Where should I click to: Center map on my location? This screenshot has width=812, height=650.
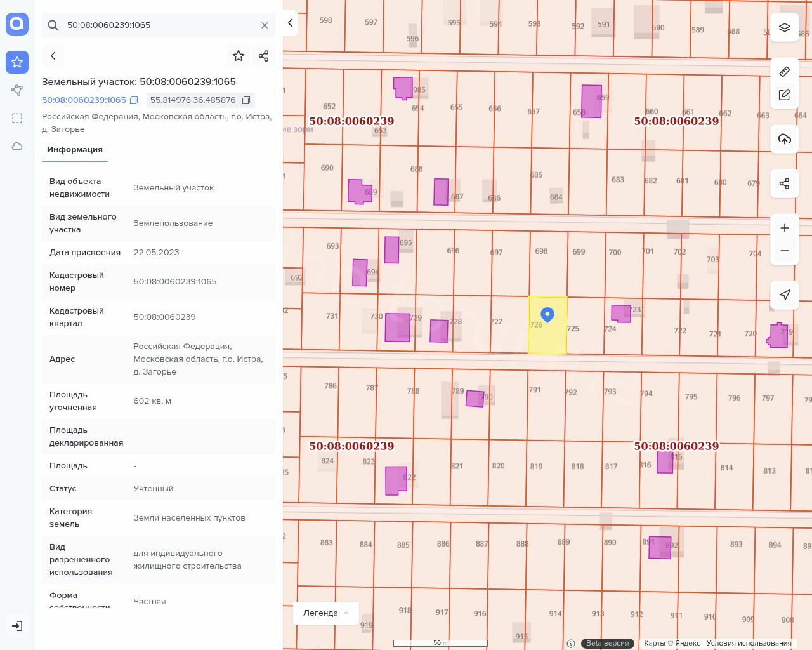pyautogui.click(x=784, y=295)
